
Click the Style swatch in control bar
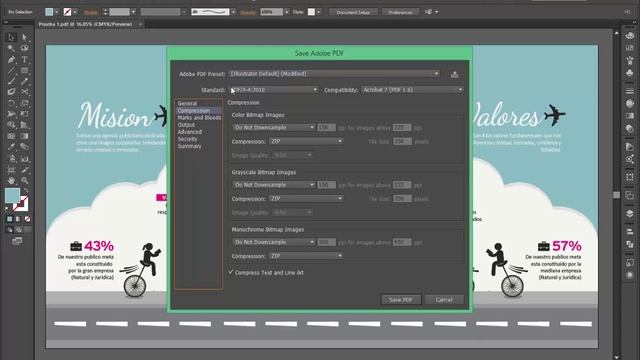(311, 12)
